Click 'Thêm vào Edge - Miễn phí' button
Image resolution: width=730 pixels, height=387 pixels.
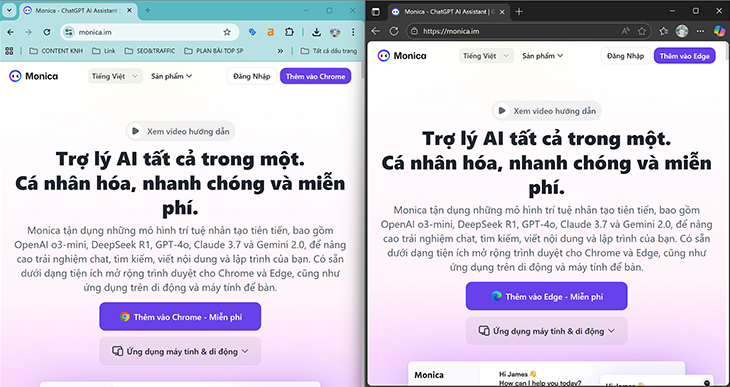547,296
